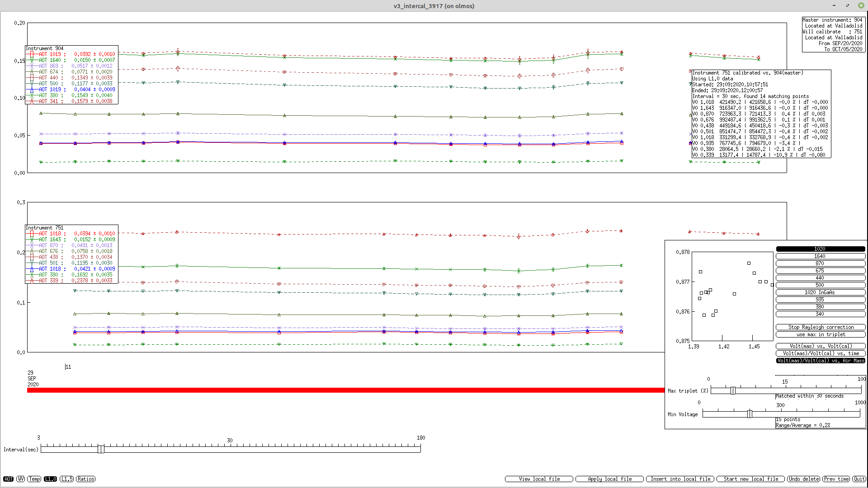Choose the 1020 InGaAs channel

820,292
